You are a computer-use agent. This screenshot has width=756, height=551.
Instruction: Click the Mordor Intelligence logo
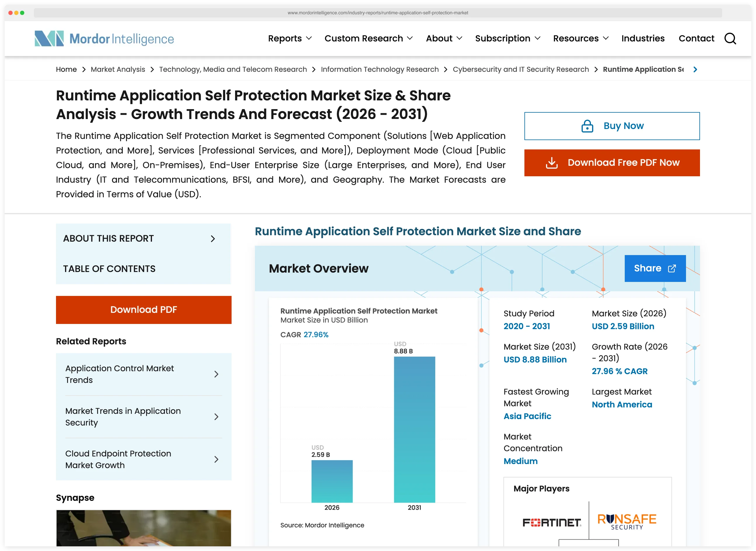click(x=104, y=38)
